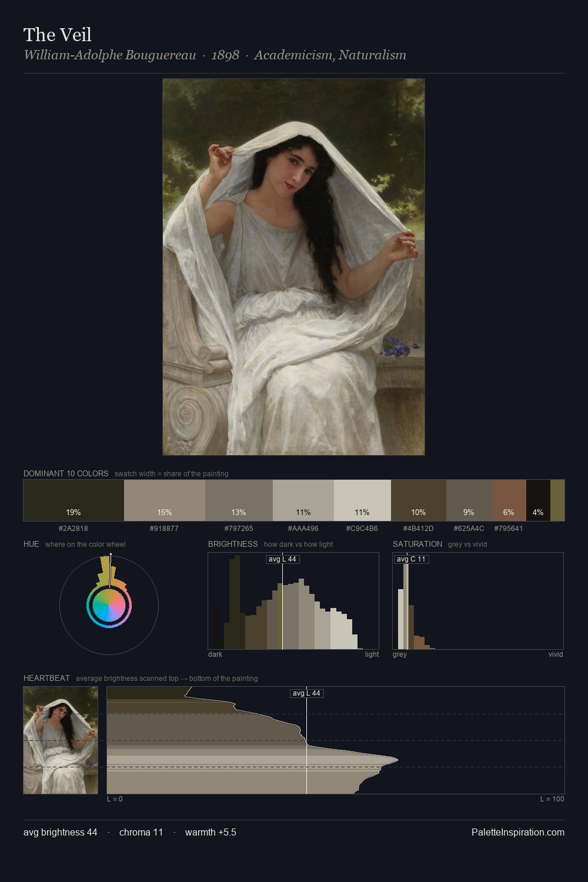Click hex code '#C9C4B6' label

point(362,529)
